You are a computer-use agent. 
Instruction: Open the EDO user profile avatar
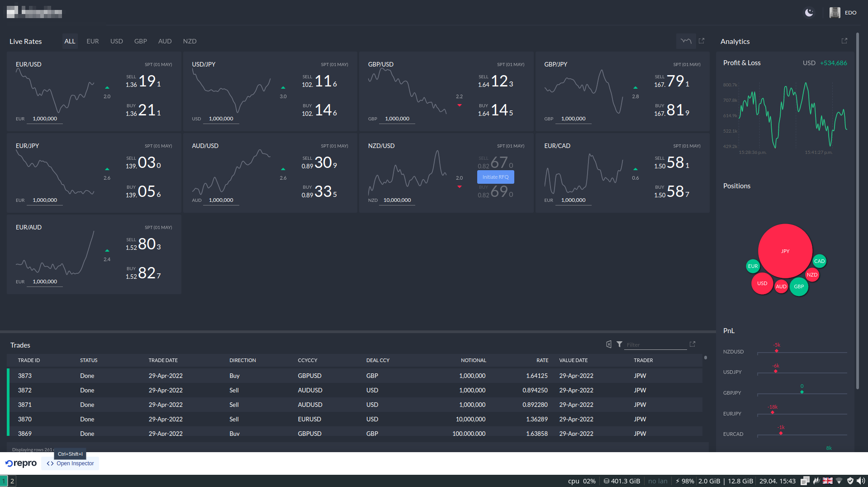835,13
